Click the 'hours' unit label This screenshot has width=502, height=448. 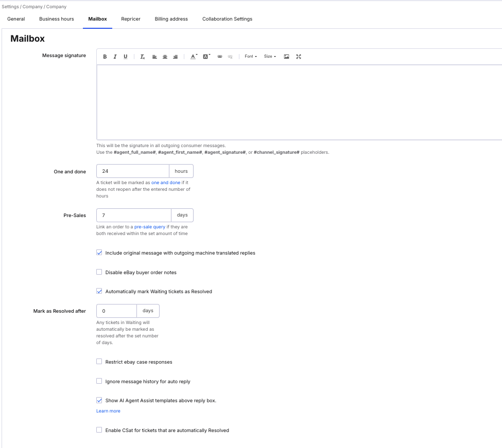pos(181,171)
